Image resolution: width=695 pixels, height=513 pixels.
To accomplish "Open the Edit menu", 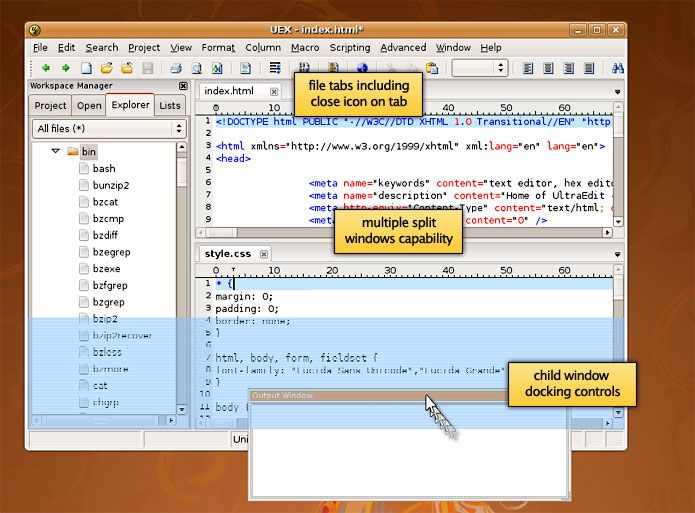I will point(66,47).
